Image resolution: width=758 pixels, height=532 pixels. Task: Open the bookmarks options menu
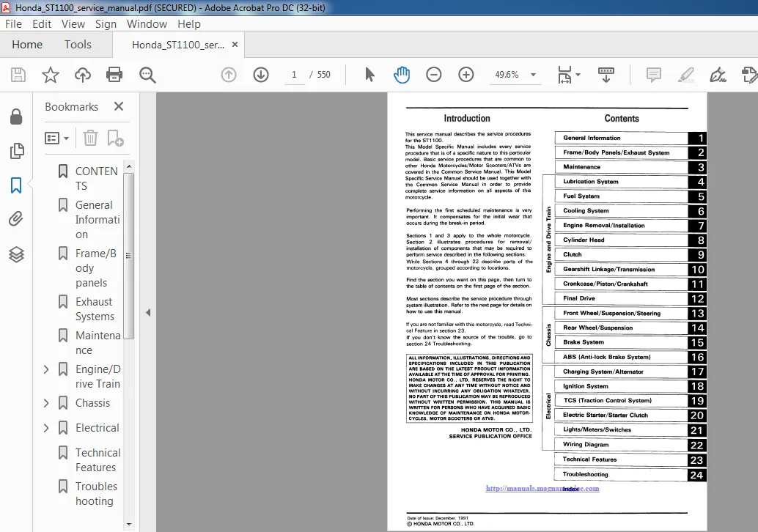click(56, 138)
